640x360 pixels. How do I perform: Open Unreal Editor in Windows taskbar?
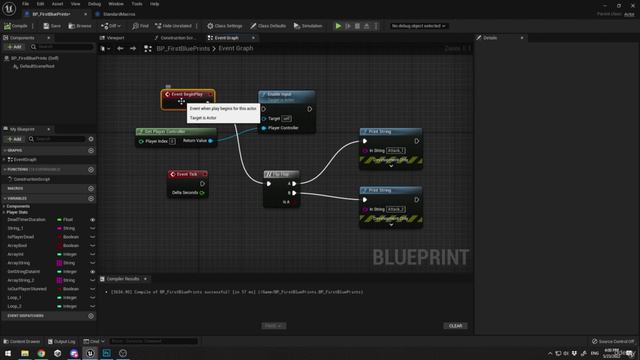click(x=90, y=353)
